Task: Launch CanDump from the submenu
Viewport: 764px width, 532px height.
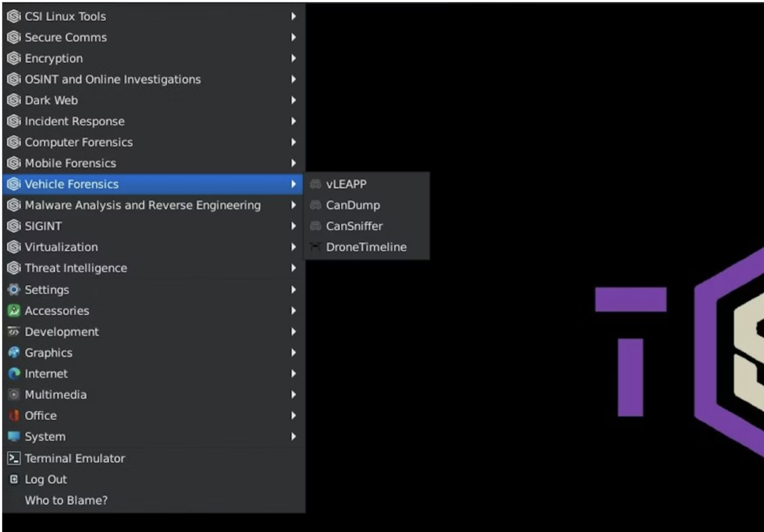Action: coord(367,205)
